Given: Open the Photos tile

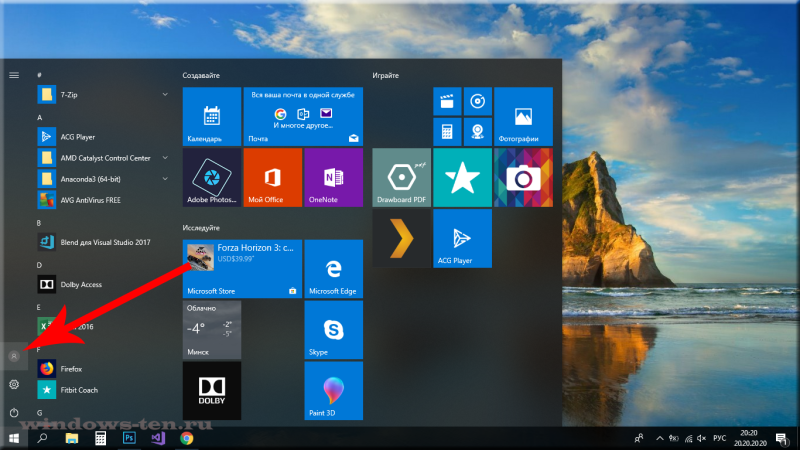Looking at the screenshot, I should (523, 116).
